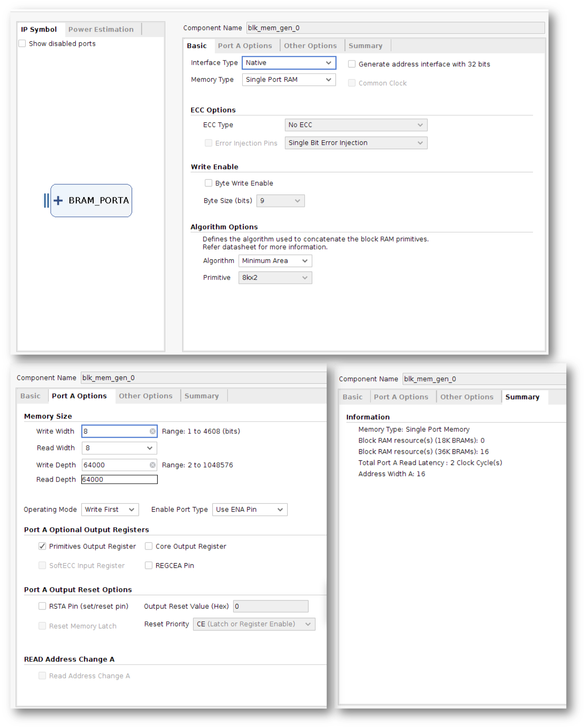Open Other Options tab in top panel
This screenshot has height=728, width=586.
(310, 46)
